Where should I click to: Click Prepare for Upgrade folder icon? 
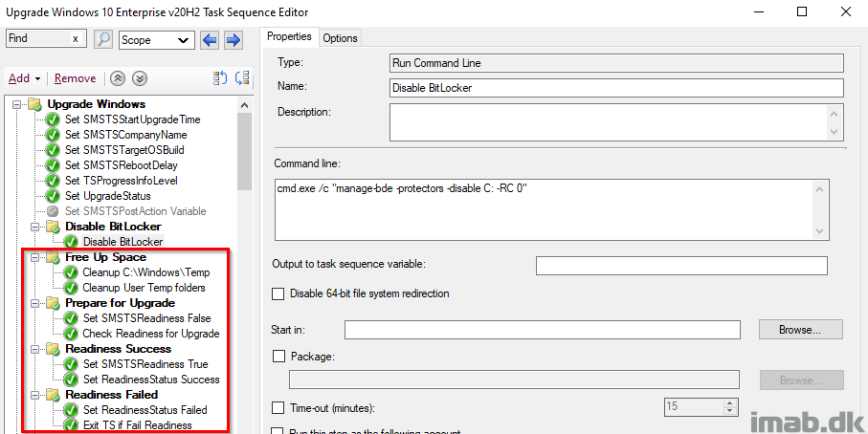coord(53,303)
